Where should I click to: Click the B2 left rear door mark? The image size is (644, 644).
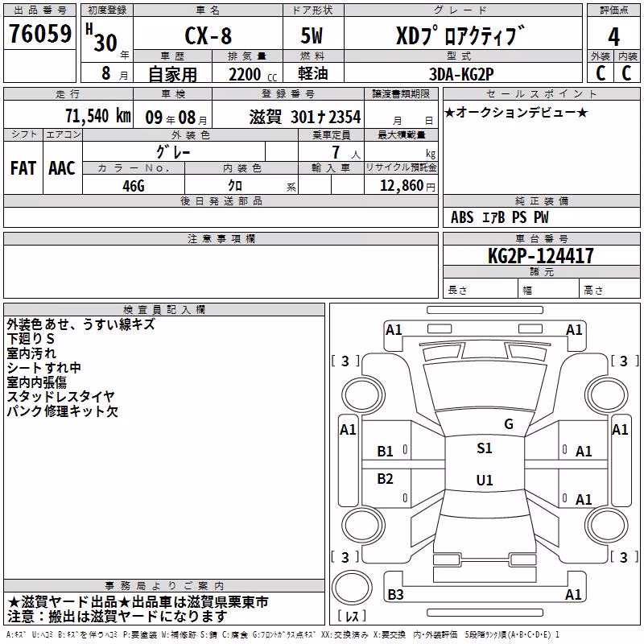pos(385,479)
